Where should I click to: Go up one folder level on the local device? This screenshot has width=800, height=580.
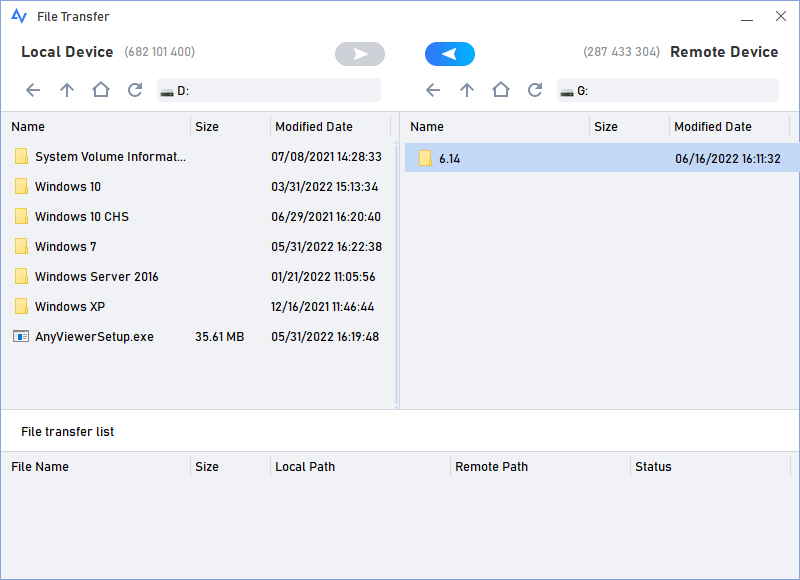(x=66, y=90)
